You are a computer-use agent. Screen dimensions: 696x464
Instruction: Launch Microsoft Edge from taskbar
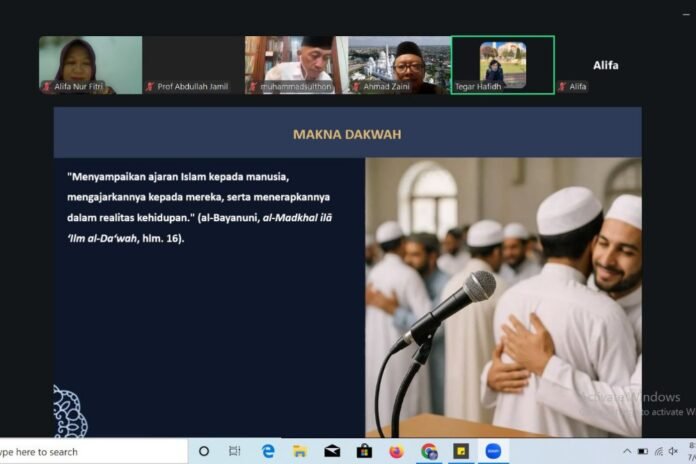(x=268, y=452)
